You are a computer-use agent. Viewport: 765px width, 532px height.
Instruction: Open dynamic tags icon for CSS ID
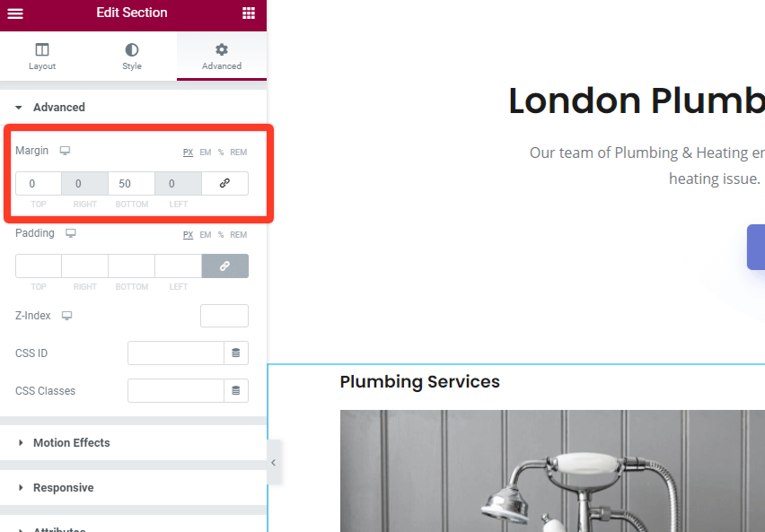[x=236, y=353]
